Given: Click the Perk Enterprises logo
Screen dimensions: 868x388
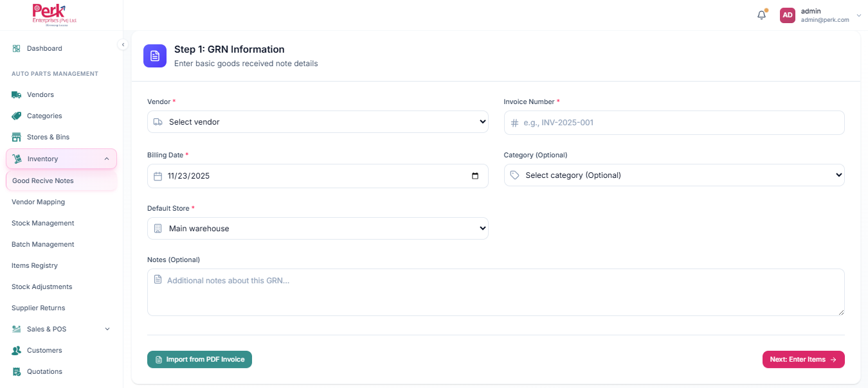Looking at the screenshot, I should click(55, 15).
